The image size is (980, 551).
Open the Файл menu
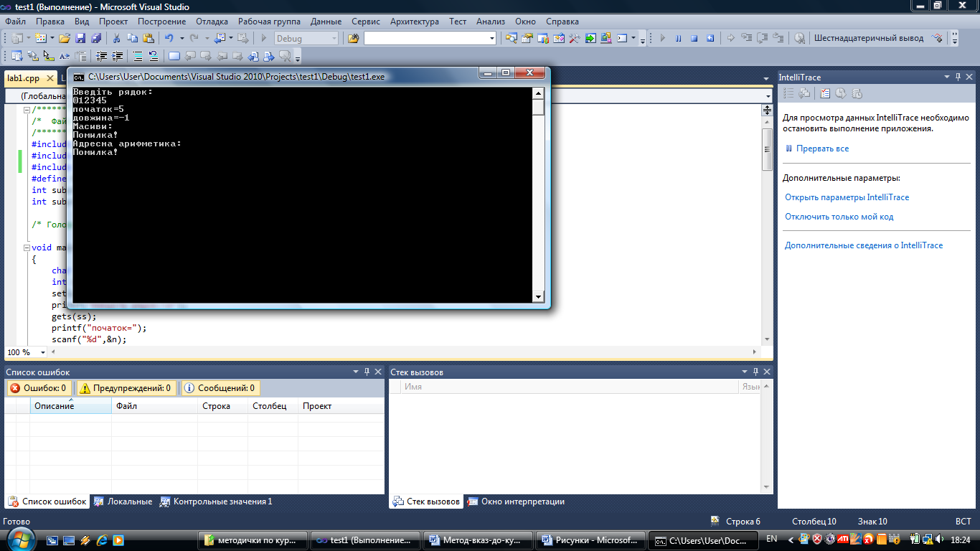15,22
